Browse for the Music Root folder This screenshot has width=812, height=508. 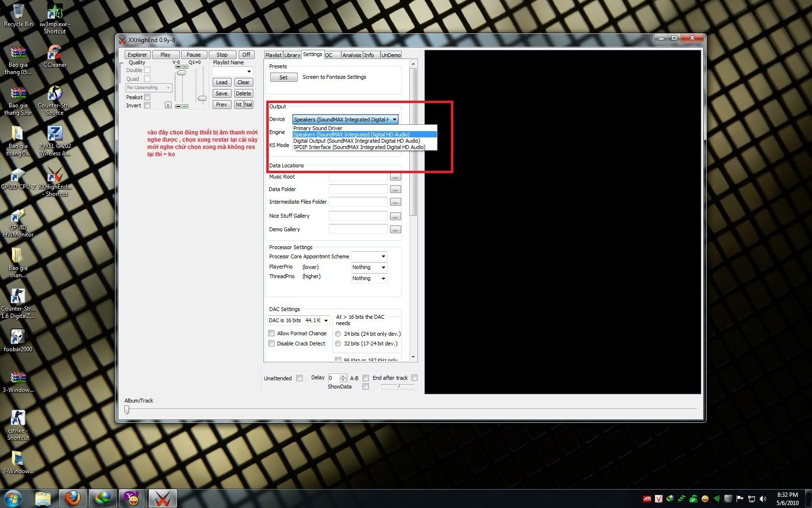[395, 177]
